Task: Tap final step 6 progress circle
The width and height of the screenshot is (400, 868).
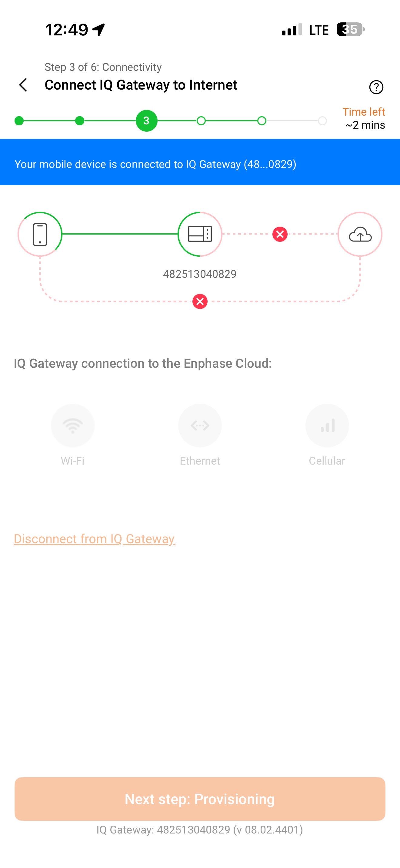Action: point(322,121)
